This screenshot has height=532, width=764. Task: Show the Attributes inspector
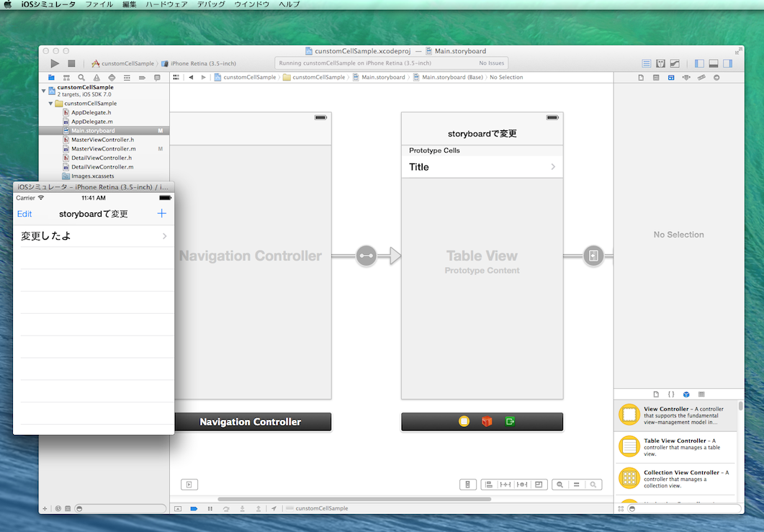(686, 78)
